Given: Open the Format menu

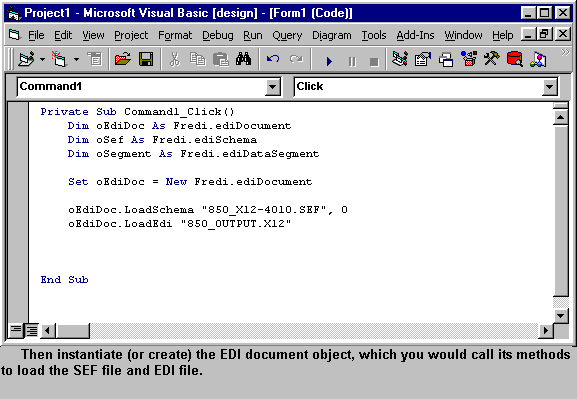Looking at the screenshot, I should 175,35.
